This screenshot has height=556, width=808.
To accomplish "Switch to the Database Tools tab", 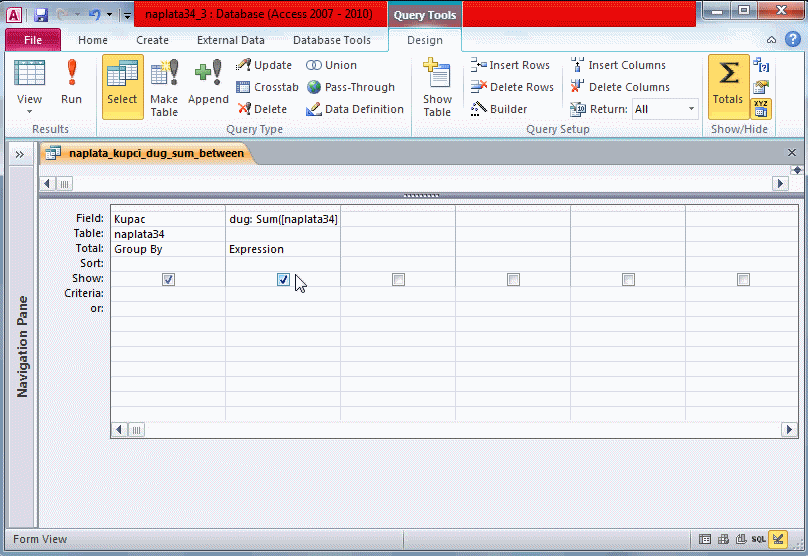I will point(331,40).
